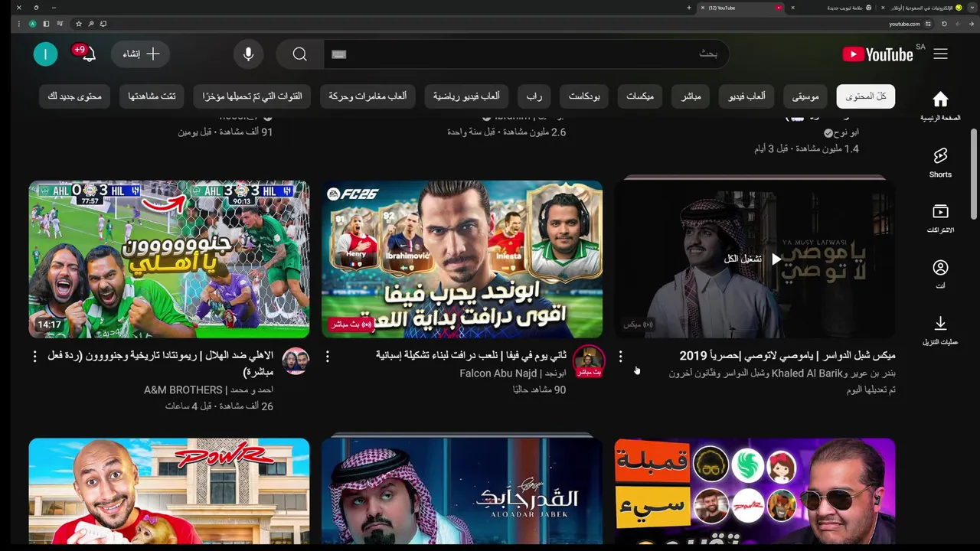Open the keyboard icon in search box
Screen dimensions: 980x551
click(x=339, y=54)
